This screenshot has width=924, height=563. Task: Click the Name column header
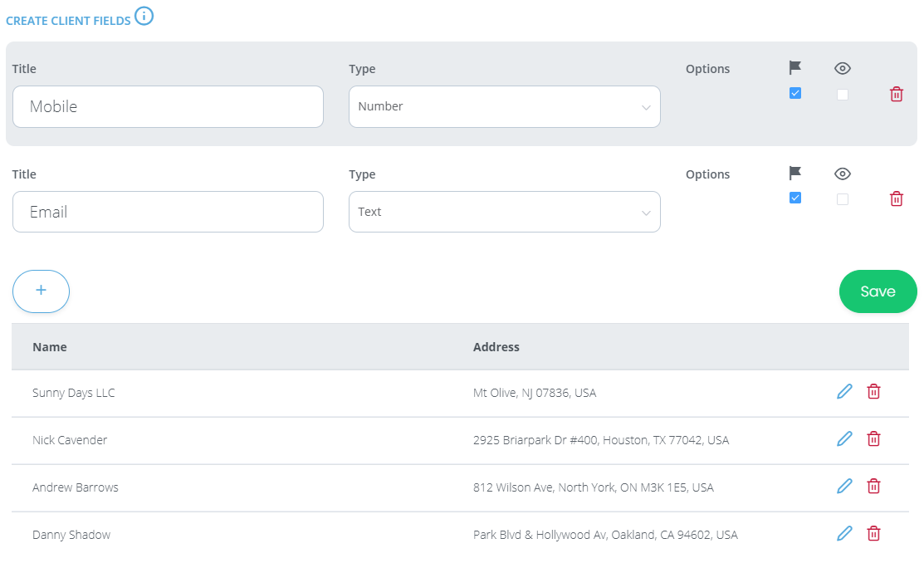50,347
